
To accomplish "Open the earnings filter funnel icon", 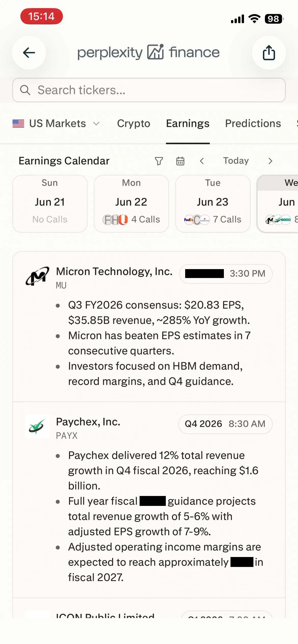I will click(x=159, y=161).
